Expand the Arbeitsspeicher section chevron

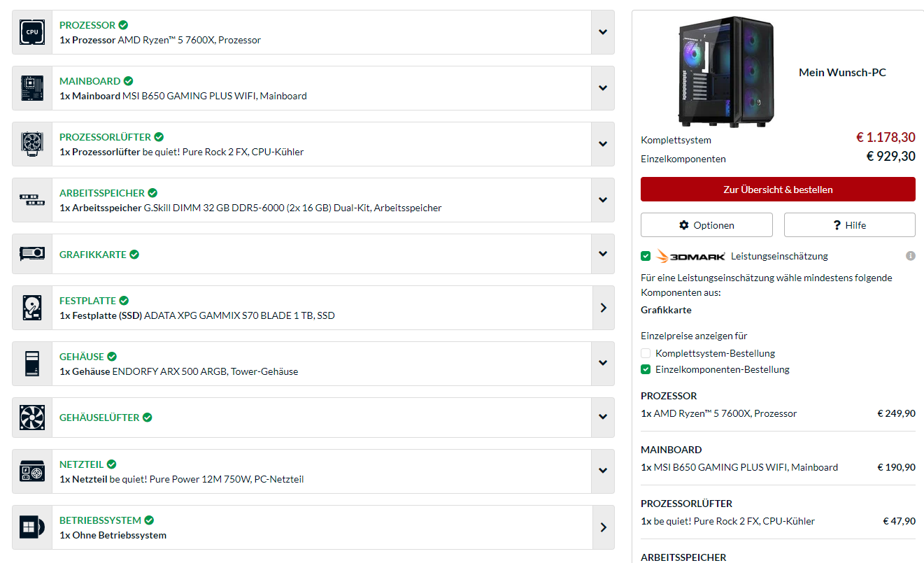(x=603, y=200)
